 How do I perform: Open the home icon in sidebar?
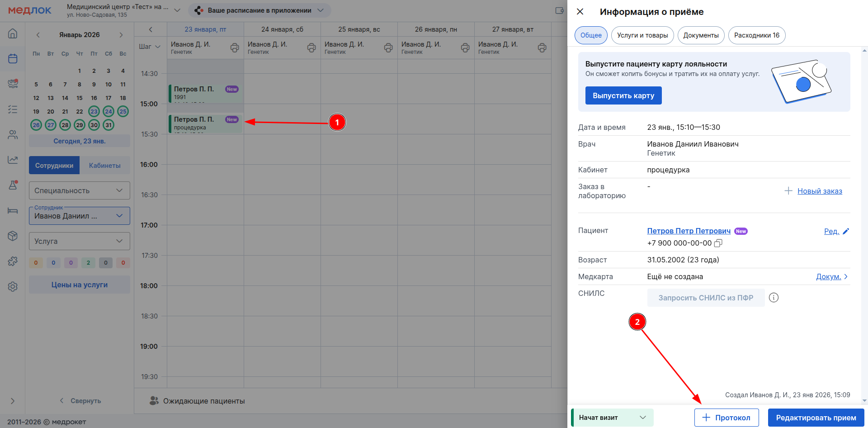click(13, 33)
